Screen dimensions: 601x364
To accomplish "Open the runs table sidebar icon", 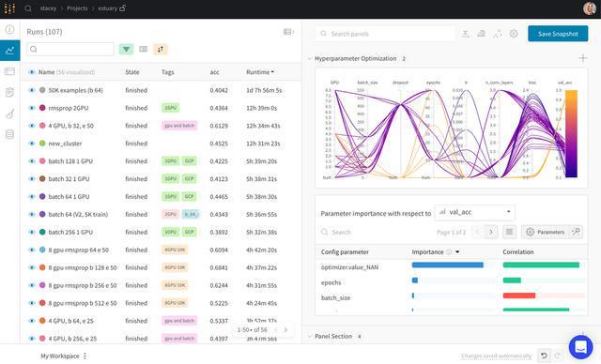I will click(10, 71).
